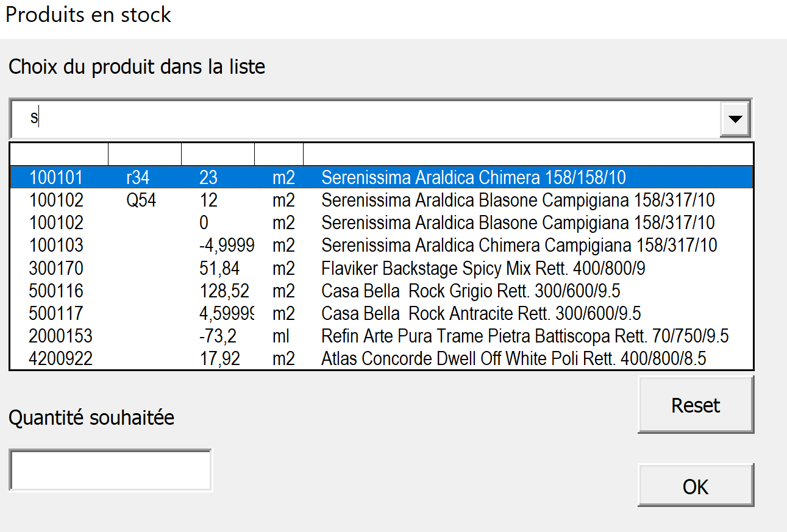Click the "r34" location cell
This screenshot has height=532, width=787.
138,177
